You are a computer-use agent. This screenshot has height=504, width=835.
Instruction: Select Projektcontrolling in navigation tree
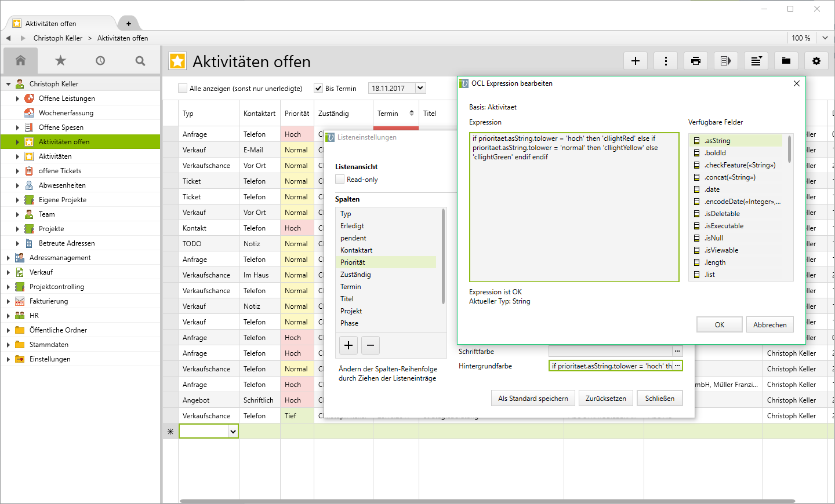(57, 287)
